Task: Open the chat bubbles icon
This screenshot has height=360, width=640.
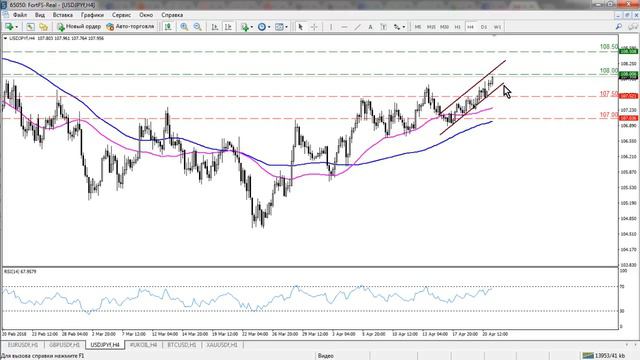Action: tap(632, 27)
